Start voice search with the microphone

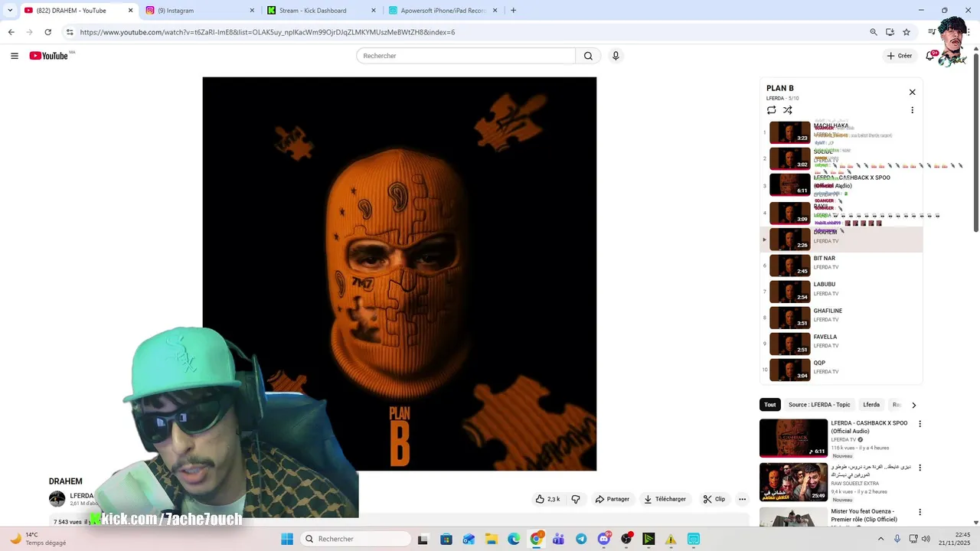[616, 56]
